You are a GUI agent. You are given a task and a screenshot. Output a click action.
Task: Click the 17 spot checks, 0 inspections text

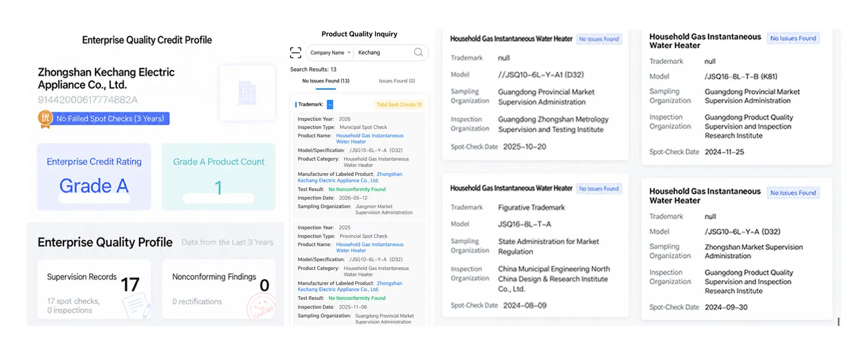tap(74, 306)
